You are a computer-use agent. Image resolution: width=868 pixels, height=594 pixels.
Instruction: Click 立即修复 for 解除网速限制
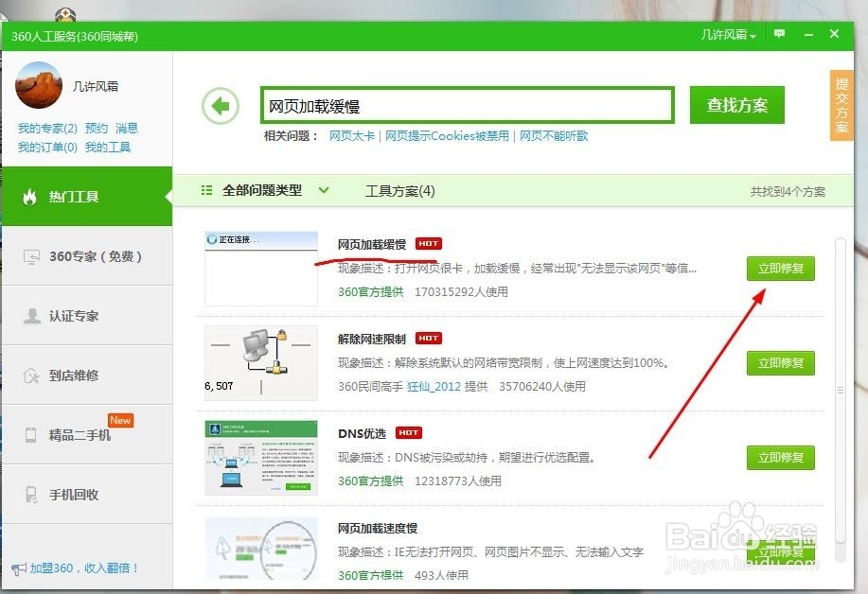(781, 363)
